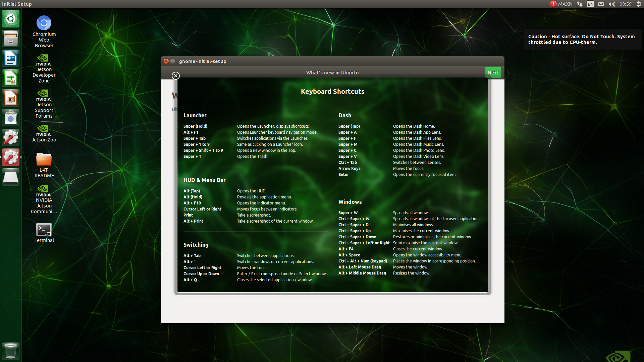Open Chromium Web Browser desktop shortcut
This screenshot has width=644, height=362.
pos(44,32)
